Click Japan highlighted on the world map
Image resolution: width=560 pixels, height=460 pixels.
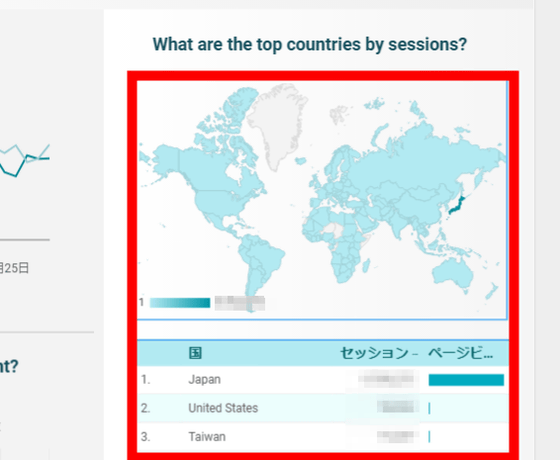click(x=457, y=205)
